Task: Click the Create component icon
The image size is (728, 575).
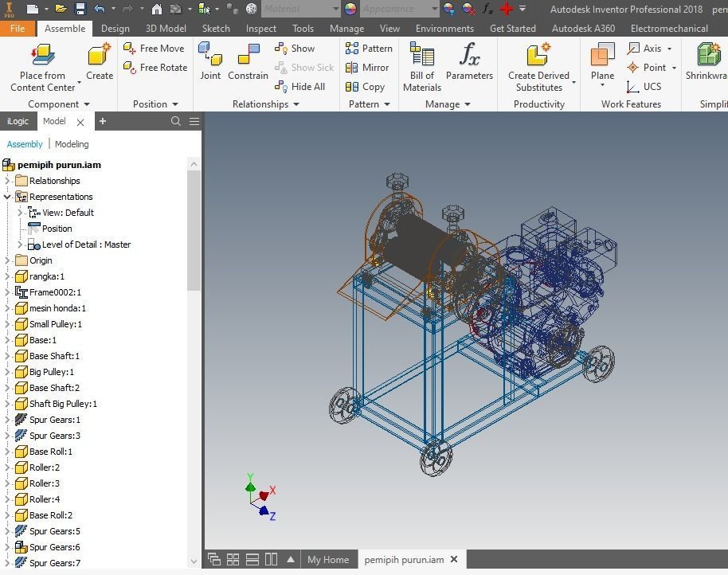Action: click(x=100, y=54)
